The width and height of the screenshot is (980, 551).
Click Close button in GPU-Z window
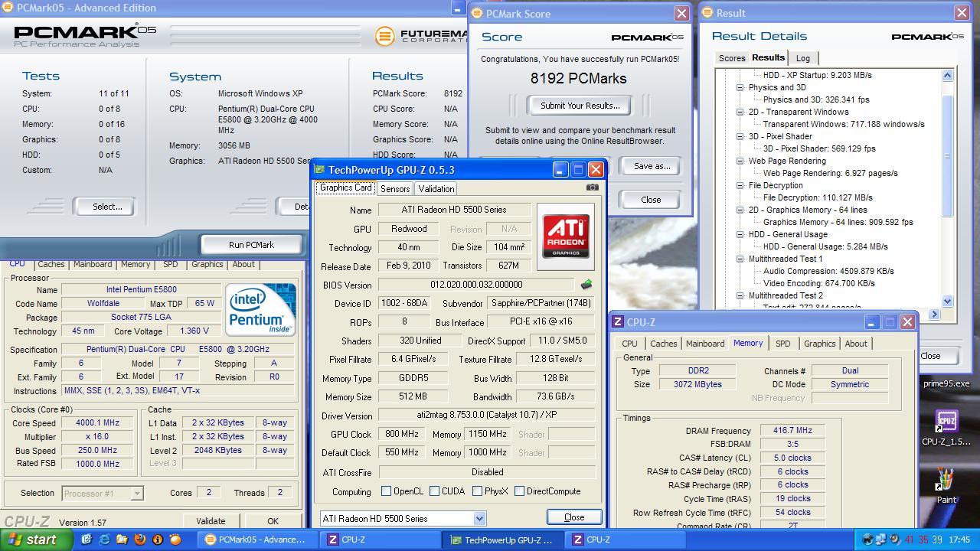click(x=574, y=517)
